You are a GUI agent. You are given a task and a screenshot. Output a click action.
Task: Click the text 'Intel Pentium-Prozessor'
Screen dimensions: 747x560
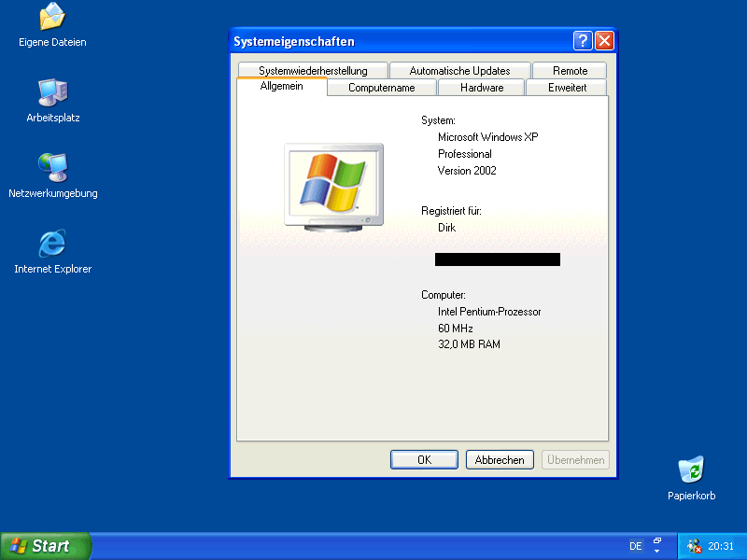(489, 312)
